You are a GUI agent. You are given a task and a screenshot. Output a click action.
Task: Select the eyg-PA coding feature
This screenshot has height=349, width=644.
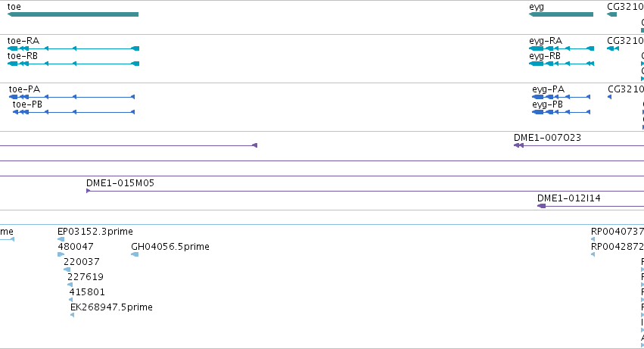[x=561, y=97]
